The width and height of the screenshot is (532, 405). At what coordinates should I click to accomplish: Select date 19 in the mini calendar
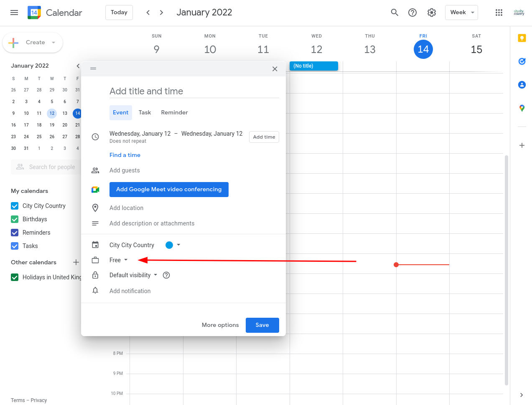point(52,125)
